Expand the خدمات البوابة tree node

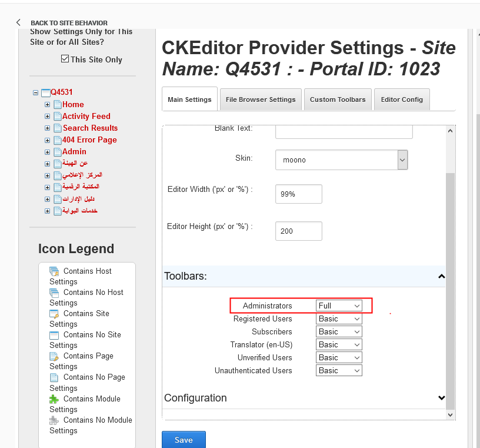47,211
